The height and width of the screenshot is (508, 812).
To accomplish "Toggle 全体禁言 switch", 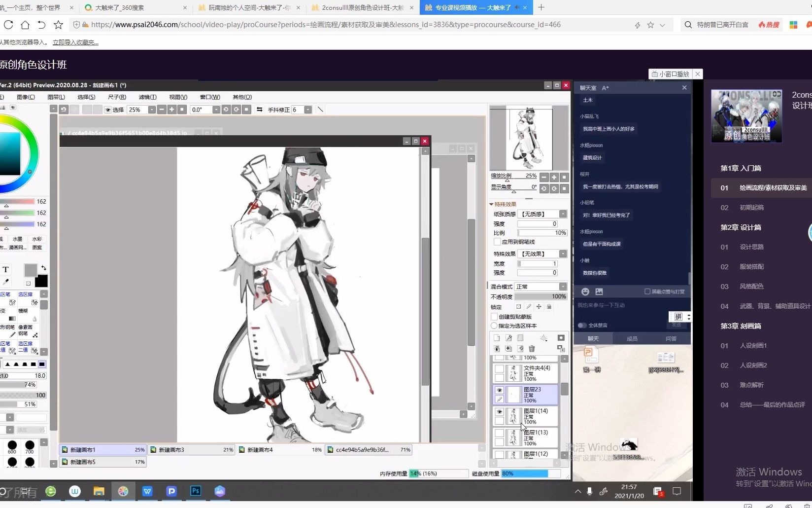I will coord(582,325).
